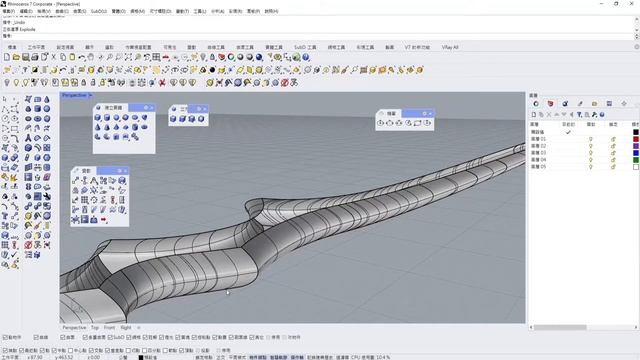Open the gear options on the small boxes floating palette
This screenshot has height=360, width=640.
[x=199, y=109]
